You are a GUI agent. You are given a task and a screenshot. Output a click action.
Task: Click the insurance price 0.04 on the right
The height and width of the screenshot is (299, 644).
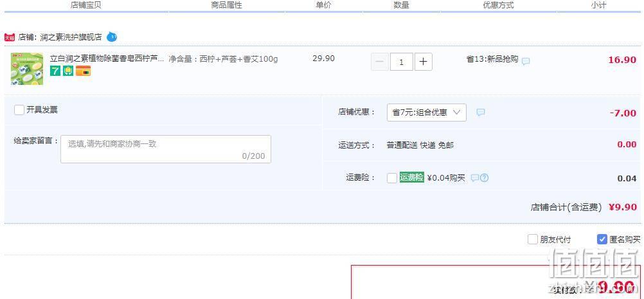point(627,179)
